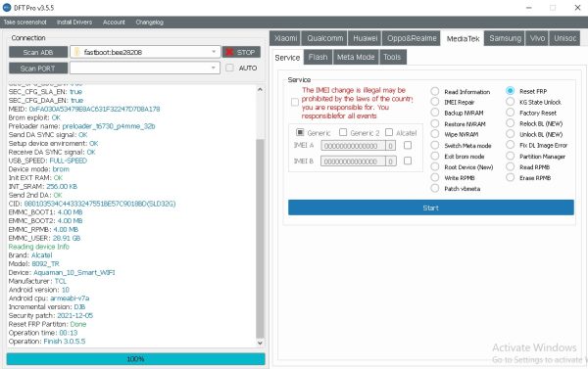Viewport: 588px width, 369px height.
Task: Open the Meta Mode sub-tab
Action: tap(356, 57)
